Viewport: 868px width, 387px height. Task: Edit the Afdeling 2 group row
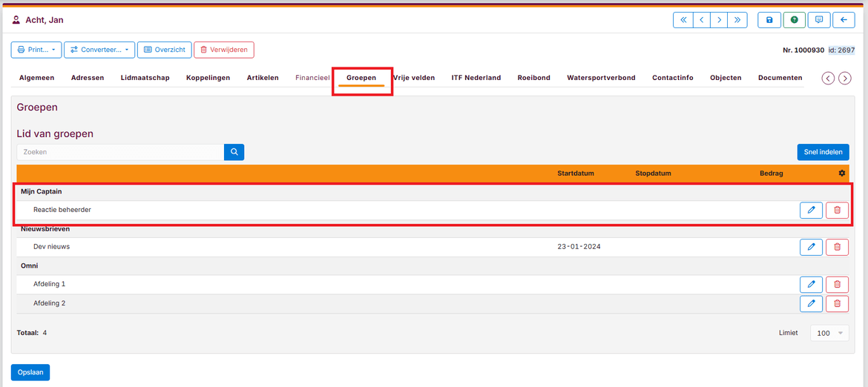pos(811,303)
